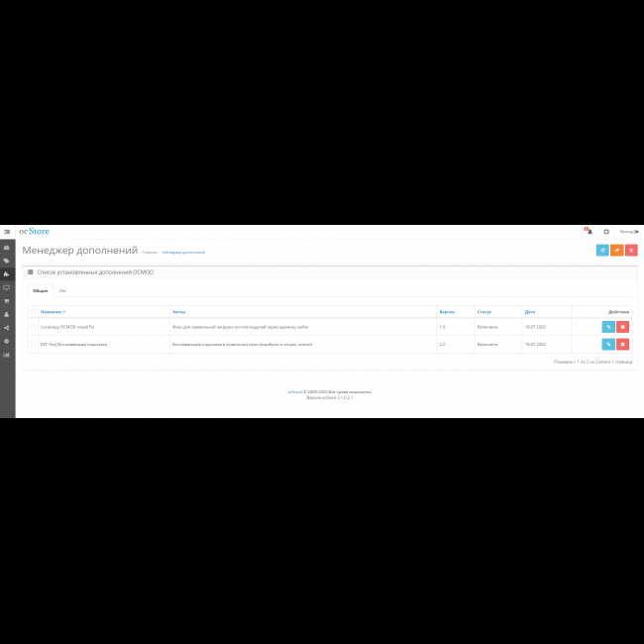Open the notifications bell icon
The height and width of the screenshot is (644, 644).
pos(589,232)
